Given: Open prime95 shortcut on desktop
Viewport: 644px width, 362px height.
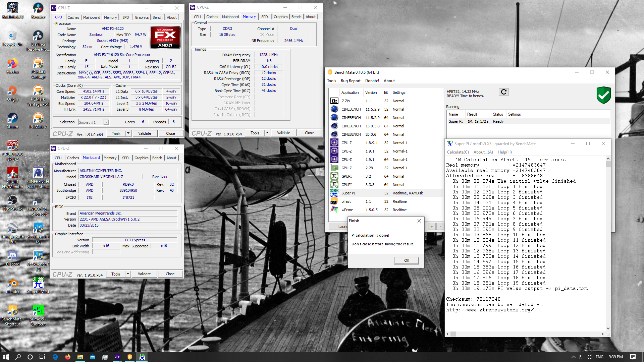Looking at the screenshot, I should tap(38, 315).
